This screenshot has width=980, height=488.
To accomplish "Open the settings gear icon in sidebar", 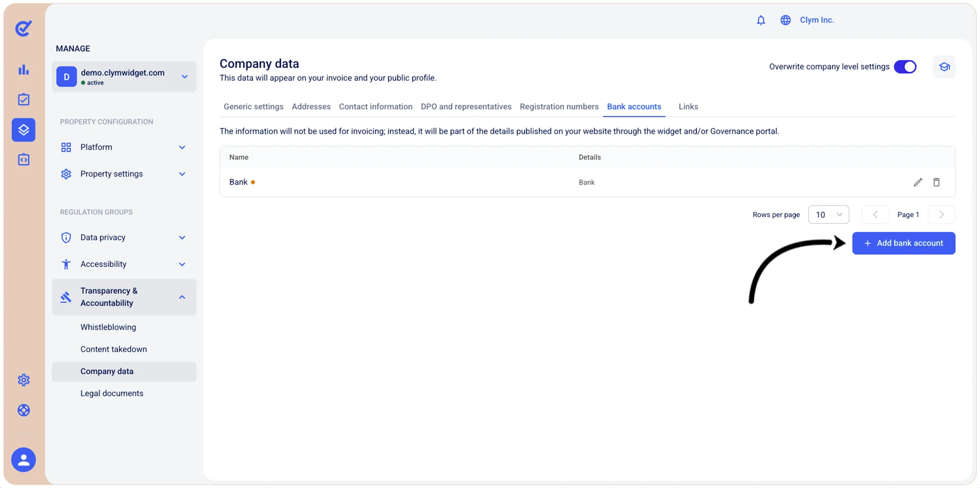I will (24, 380).
